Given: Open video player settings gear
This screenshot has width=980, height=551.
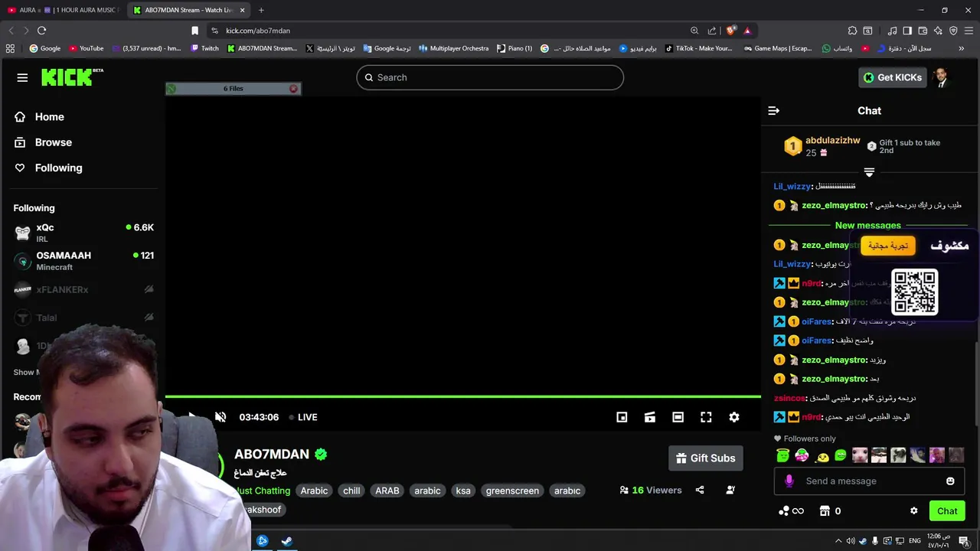Looking at the screenshot, I should [734, 417].
